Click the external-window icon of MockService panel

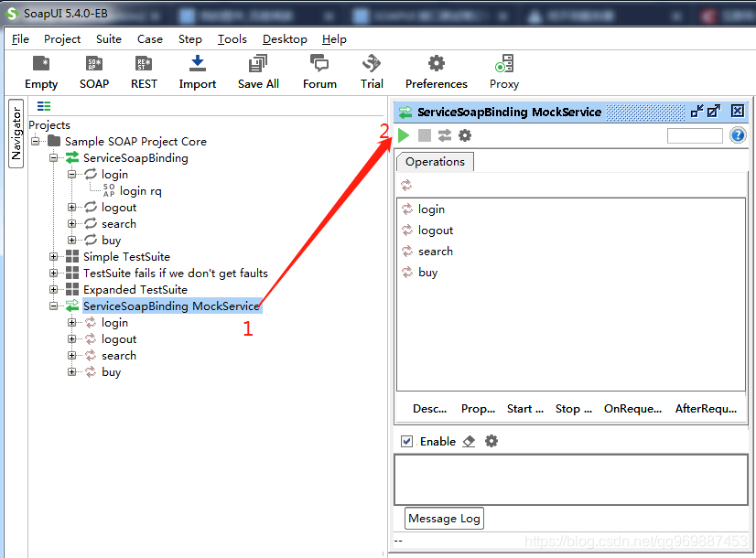pyautogui.click(x=714, y=112)
